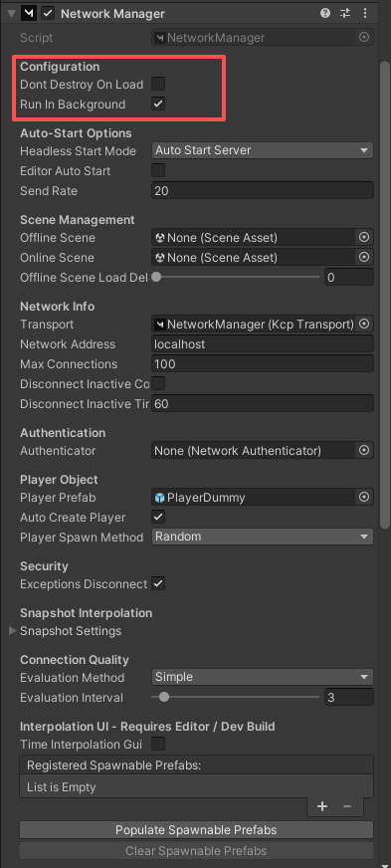
Task: Click the Clear Spawnable Prefabs button
Action: [x=196, y=851]
